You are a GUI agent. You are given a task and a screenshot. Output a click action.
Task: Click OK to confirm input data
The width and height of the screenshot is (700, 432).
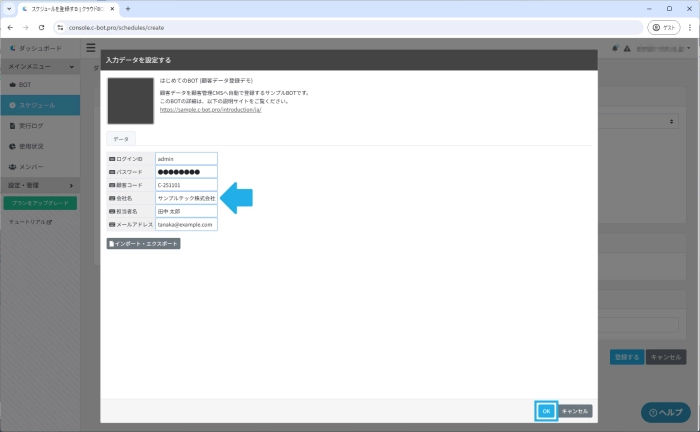point(546,411)
